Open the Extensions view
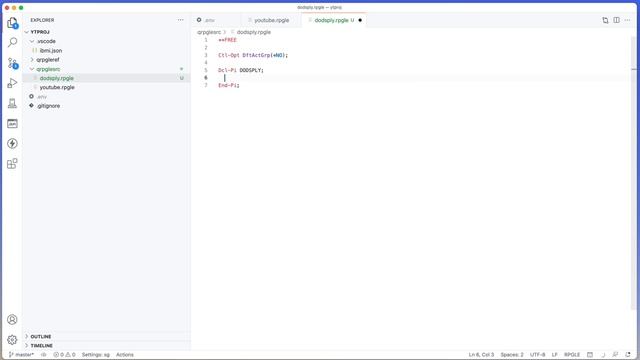Screen dimensions: 640x360 [12, 164]
